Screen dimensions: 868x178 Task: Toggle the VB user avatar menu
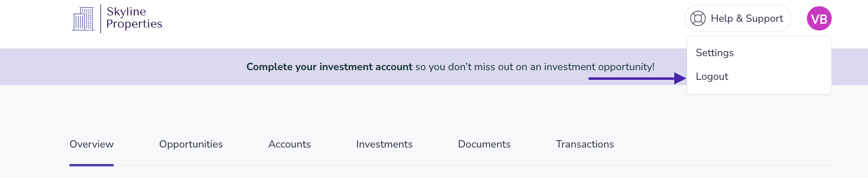coord(819,18)
